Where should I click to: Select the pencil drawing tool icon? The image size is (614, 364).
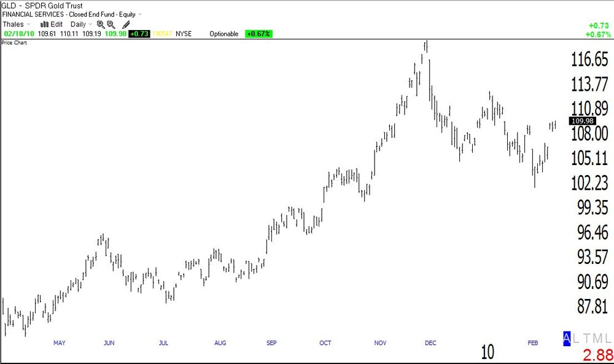(126, 25)
